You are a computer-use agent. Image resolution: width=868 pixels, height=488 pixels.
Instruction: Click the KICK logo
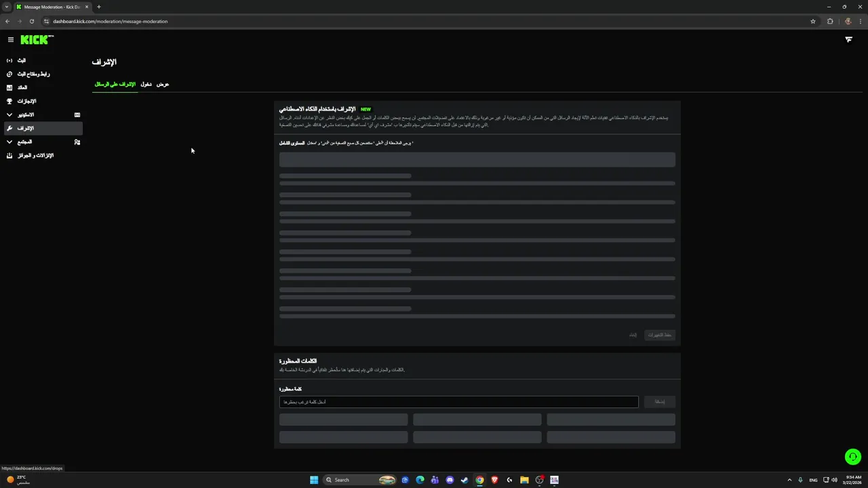37,40
